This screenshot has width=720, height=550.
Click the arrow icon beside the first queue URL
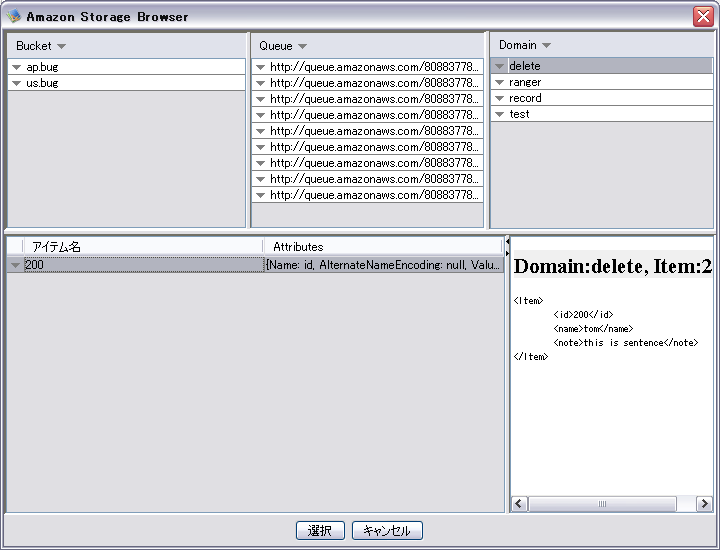click(x=260, y=67)
